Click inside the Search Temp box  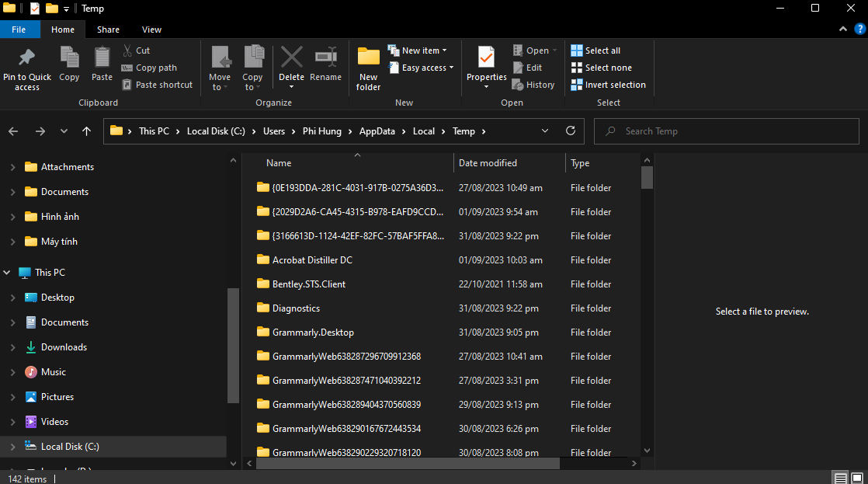[x=727, y=131]
